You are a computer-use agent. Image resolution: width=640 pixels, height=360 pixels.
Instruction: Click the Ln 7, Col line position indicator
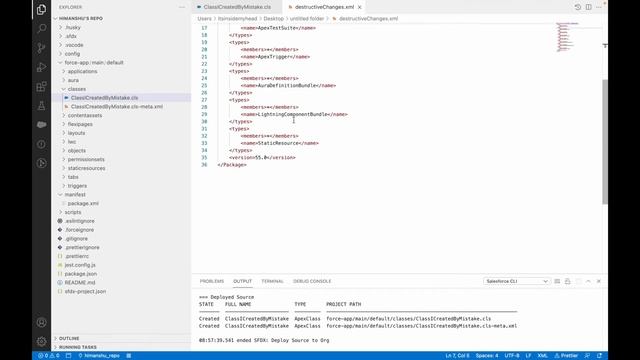coord(458,356)
